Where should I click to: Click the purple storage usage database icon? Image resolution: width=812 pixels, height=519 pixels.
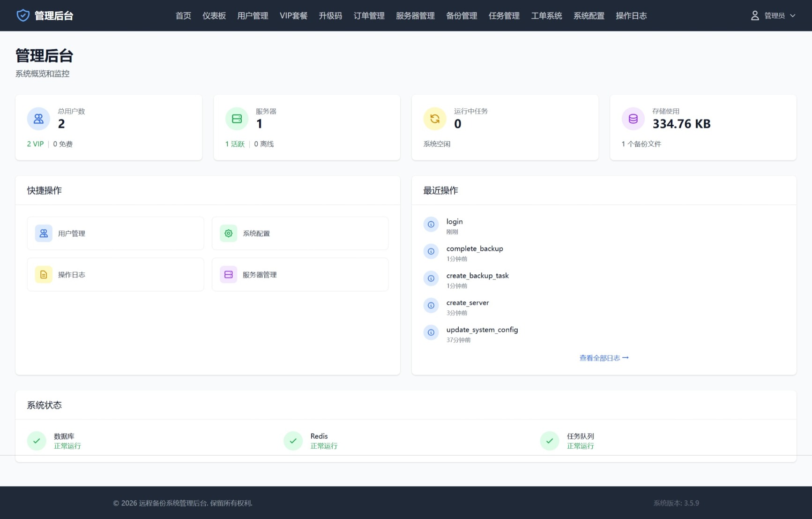pos(633,119)
